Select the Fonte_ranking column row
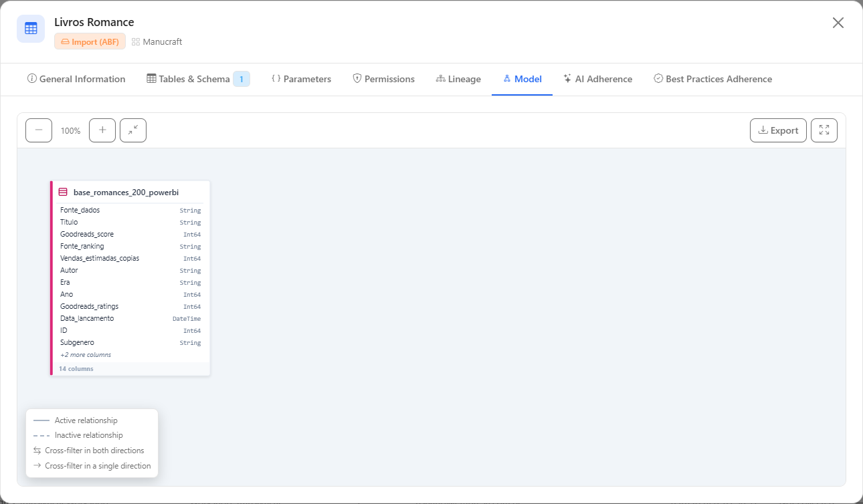Viewport: 863px width, 504px height. (130, 246)
